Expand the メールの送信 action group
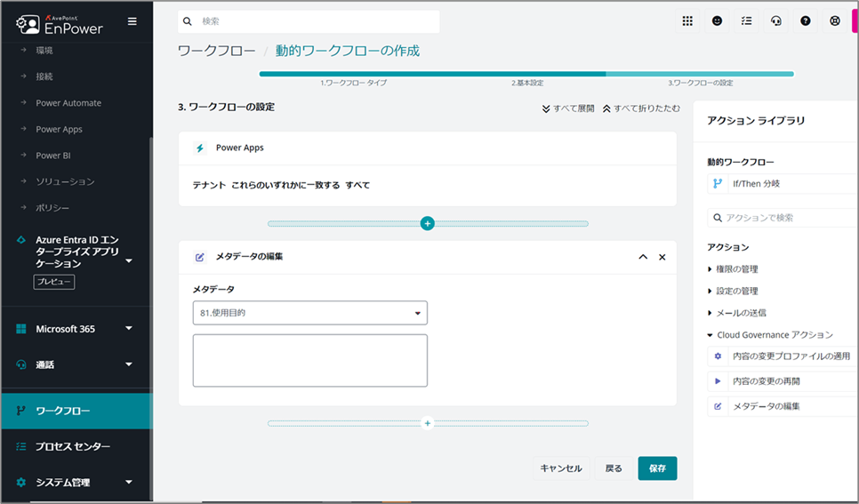This screenshot has height=504, width=859. [x=737, y=313]
